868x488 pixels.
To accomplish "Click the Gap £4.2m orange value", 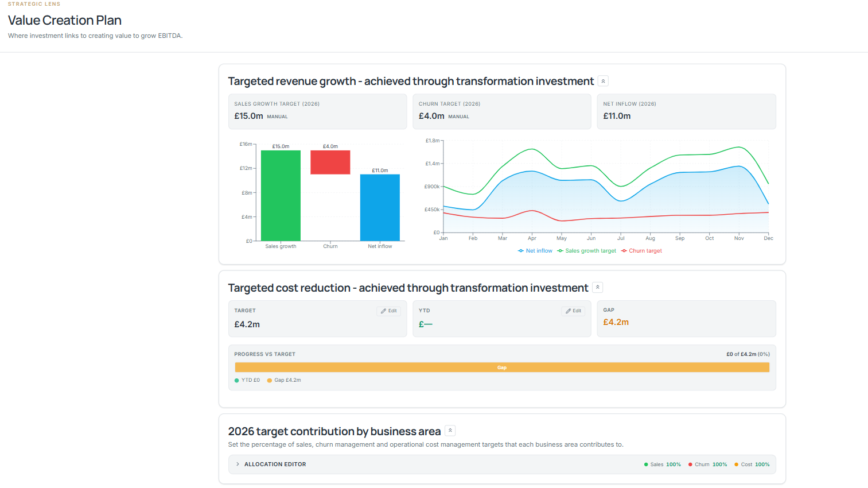I will click(x=616, y=322).
